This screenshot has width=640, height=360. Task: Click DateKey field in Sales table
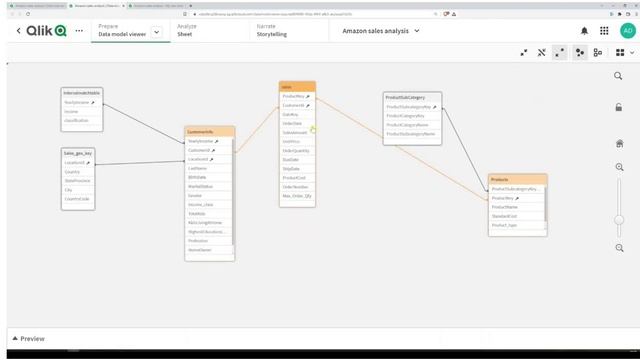pyautogui.click(x=297, y=115)
